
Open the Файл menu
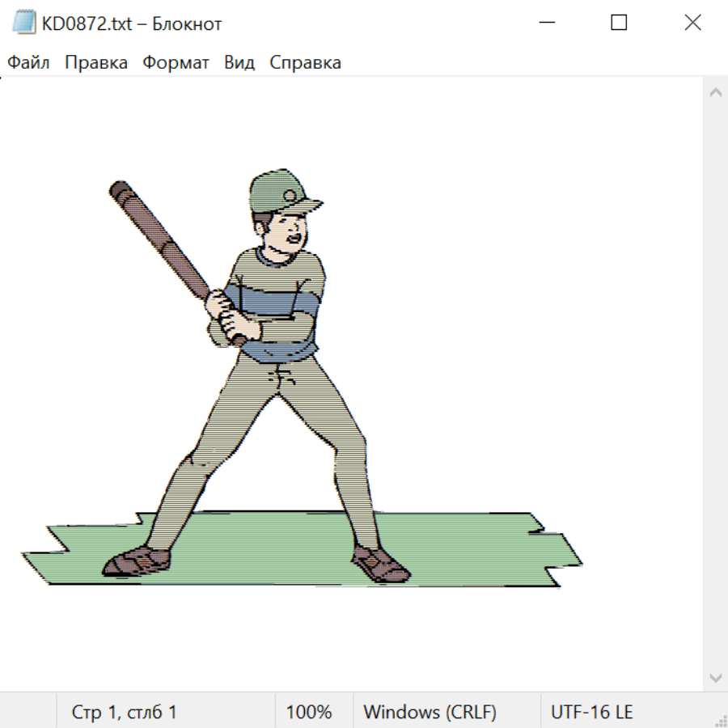pyautogui.click(x=28, y=63)
